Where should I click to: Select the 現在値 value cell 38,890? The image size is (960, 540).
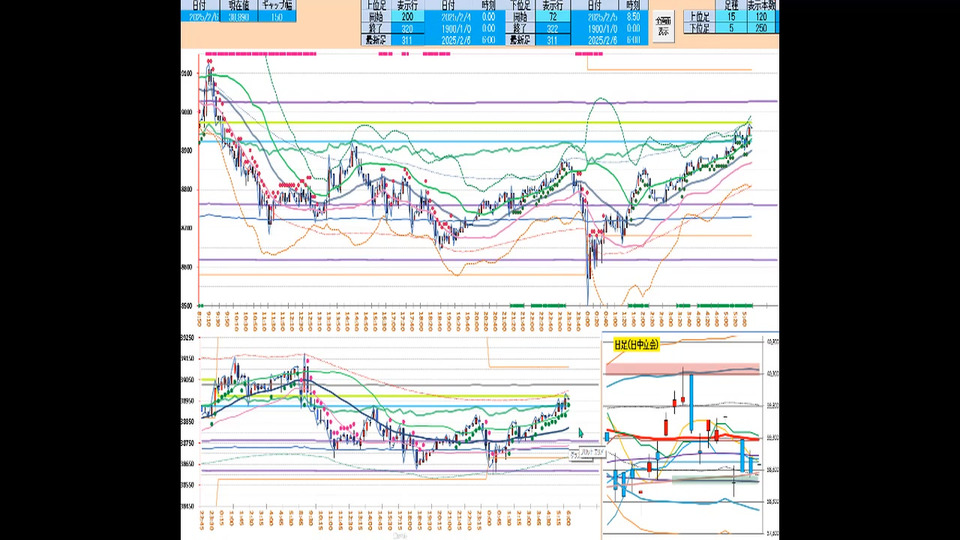point(239,17)
